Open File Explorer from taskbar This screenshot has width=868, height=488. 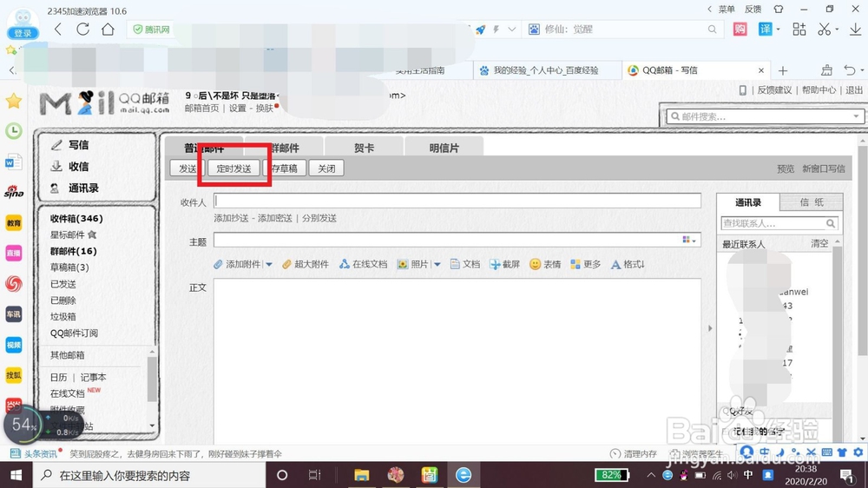[361, 475]
